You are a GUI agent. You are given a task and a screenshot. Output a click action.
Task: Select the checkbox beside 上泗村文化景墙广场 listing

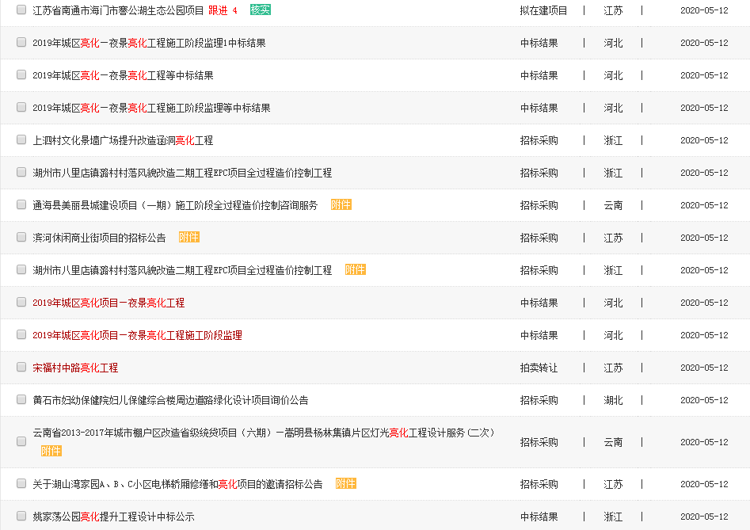pos(21,140)
